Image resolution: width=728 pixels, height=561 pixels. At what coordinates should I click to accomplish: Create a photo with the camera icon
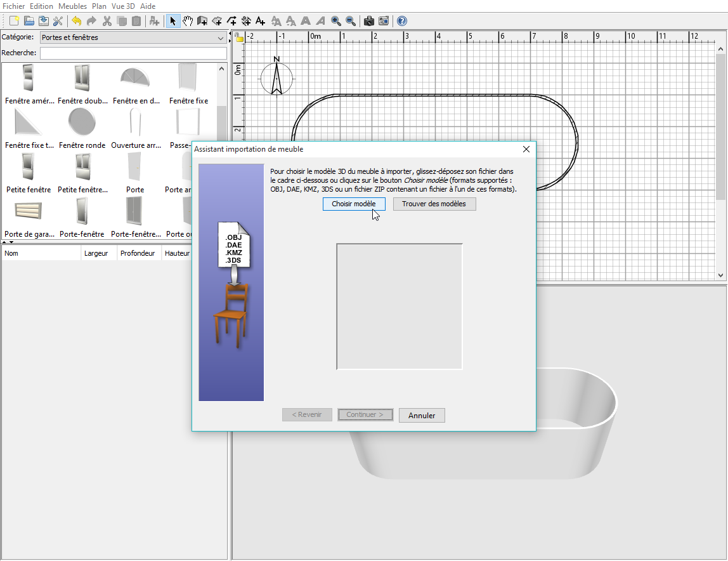pyautogui.click(x=368, y=21)
